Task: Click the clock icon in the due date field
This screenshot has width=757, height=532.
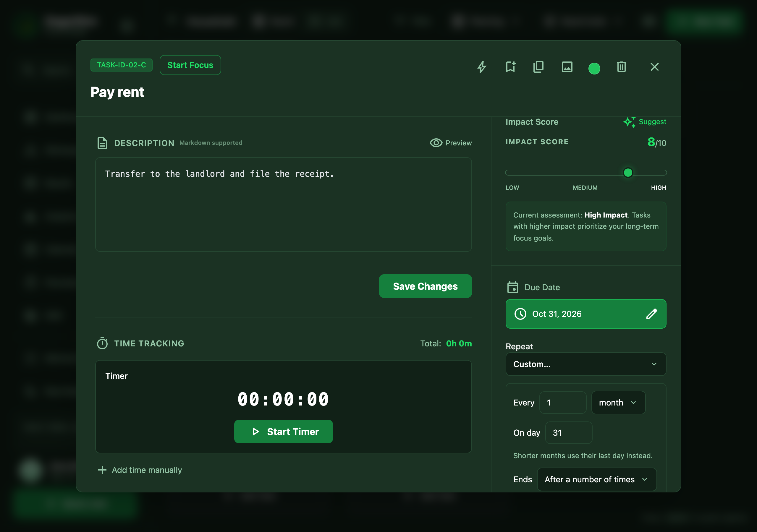Action: 520,314
